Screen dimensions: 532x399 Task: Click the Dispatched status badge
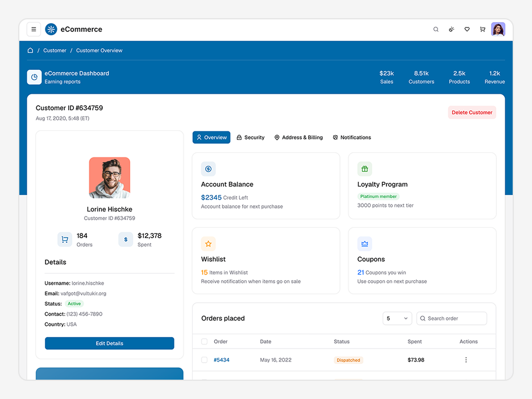[x=348, y=360]
